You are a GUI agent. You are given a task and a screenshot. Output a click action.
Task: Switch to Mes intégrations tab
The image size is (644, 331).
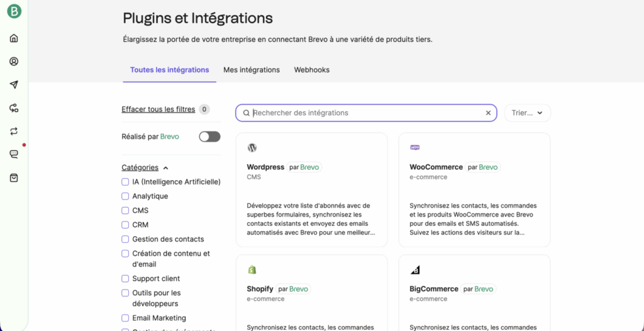click(x=252, y=70)
